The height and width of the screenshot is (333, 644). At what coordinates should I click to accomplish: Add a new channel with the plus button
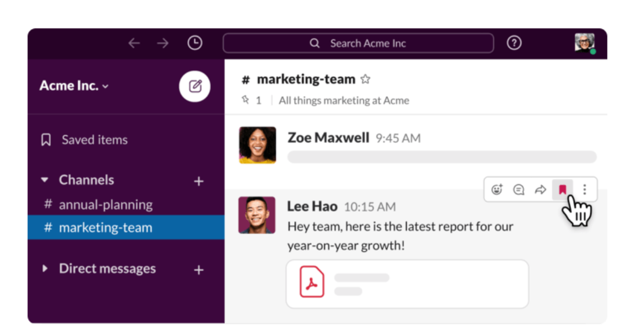199,180
